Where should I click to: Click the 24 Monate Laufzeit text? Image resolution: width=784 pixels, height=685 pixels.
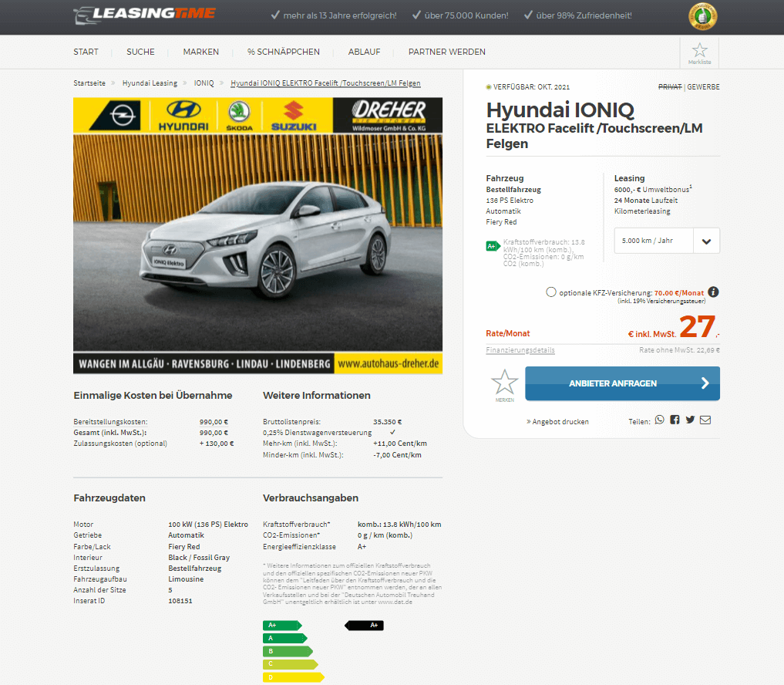(x=646, y=200)
